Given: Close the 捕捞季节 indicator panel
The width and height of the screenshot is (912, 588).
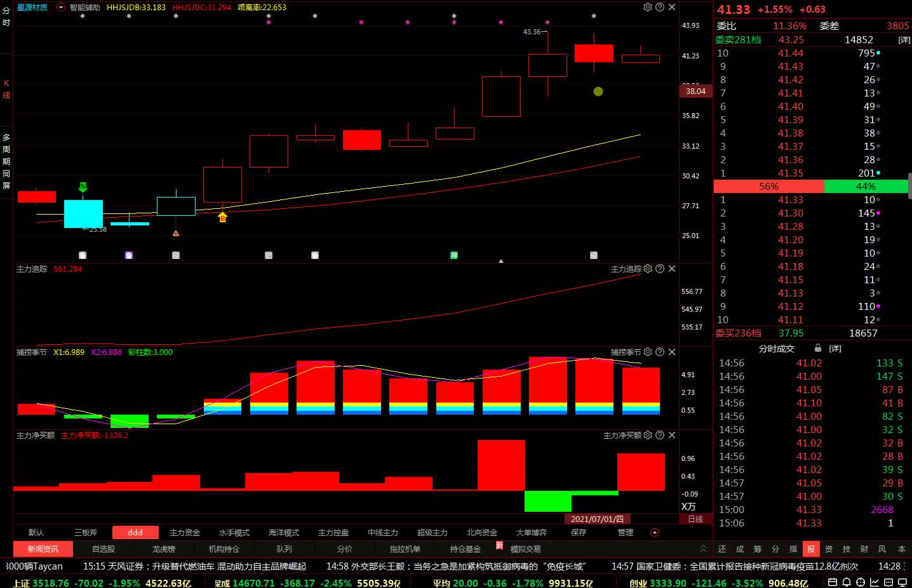Looking at the screenshot, I should 672,352.
